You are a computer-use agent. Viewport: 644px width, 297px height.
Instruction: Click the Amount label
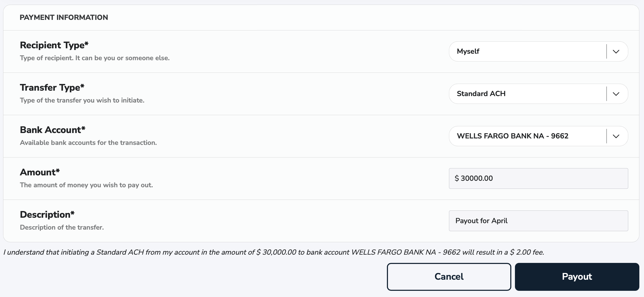coord(40,172)
